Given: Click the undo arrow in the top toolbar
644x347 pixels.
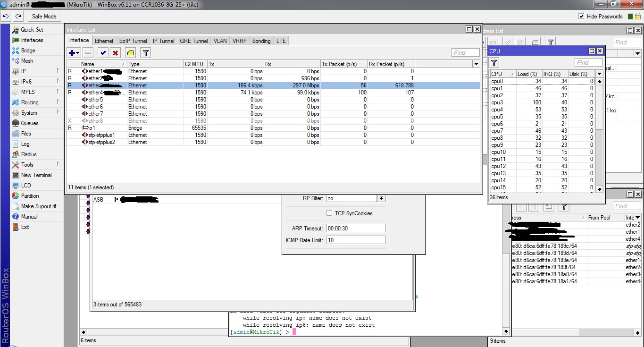Looking at the screenshot, I should [6, 16].
